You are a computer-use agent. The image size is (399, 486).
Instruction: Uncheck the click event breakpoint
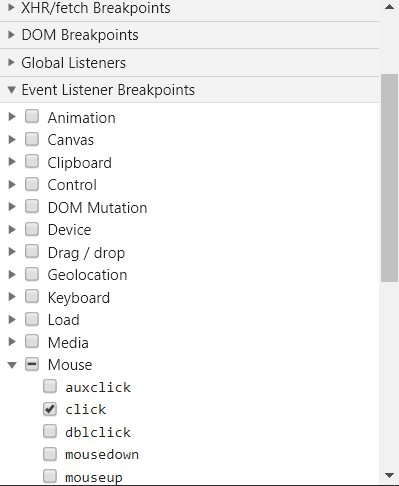pyautogui.click(x=50, y=409)
